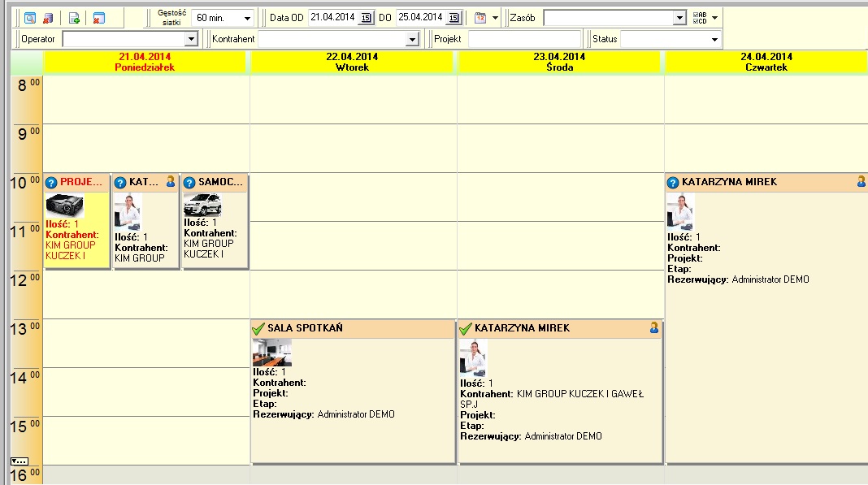
Task: Click the Operator combo text field
Action: [124, 39]
